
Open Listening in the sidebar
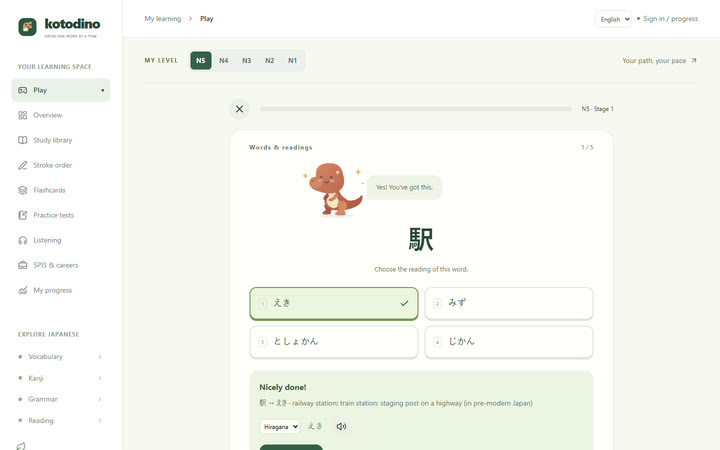click(x=61, y=240)
